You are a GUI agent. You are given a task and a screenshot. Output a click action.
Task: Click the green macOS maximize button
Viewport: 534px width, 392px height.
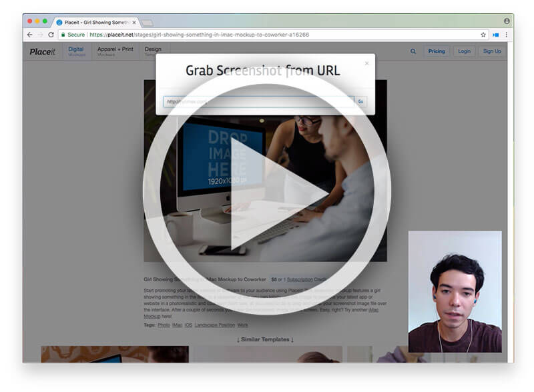(x=45, y=21)
